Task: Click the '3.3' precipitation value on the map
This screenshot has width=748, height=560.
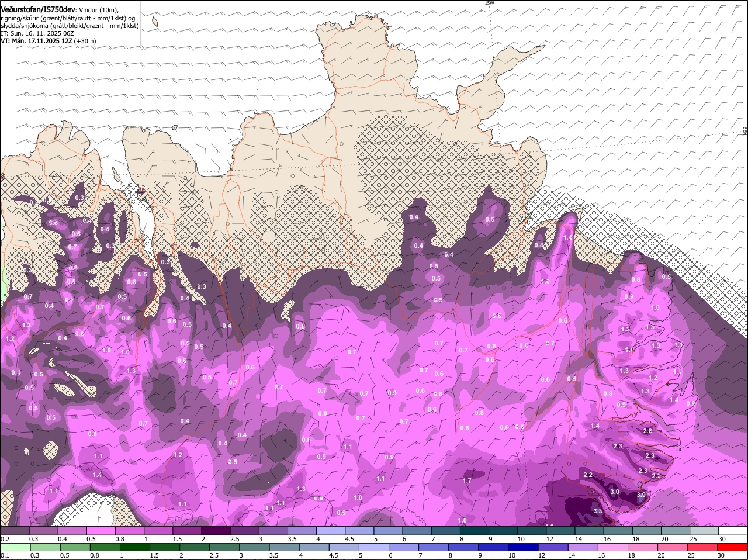Action: pos(597,511)
